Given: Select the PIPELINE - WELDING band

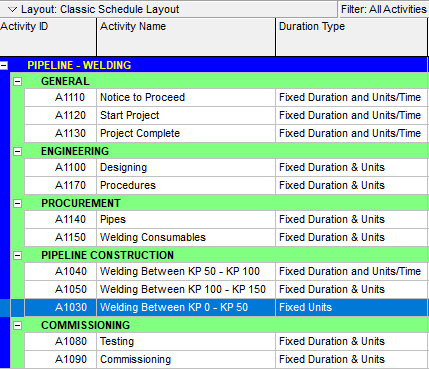Looking at the screenshot, I should point(213,65).
